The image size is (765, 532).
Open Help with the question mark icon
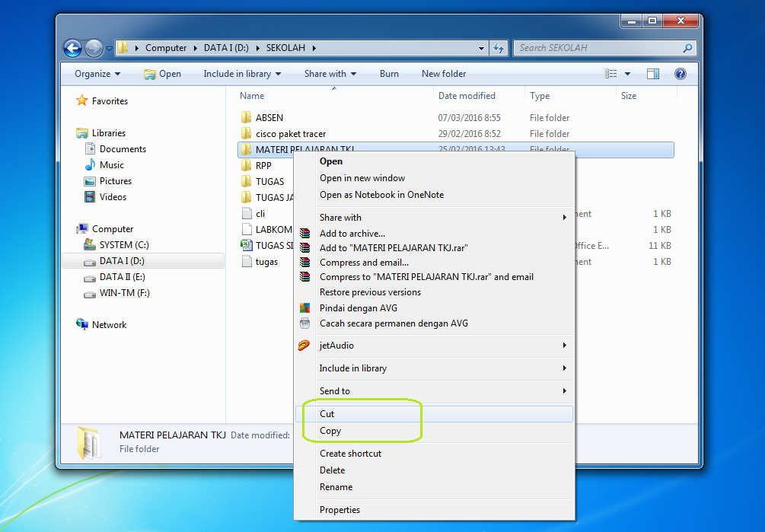point(680,74)
